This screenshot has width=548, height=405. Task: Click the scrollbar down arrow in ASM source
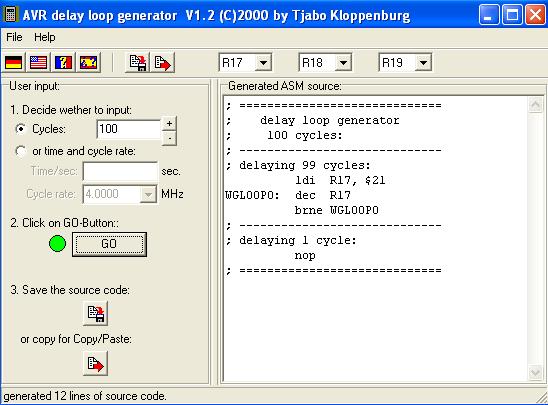535,373
